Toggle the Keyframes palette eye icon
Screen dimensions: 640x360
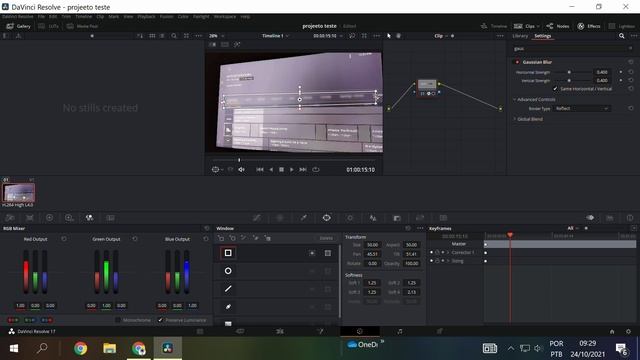pyautogui.click(x=590, y=218)
